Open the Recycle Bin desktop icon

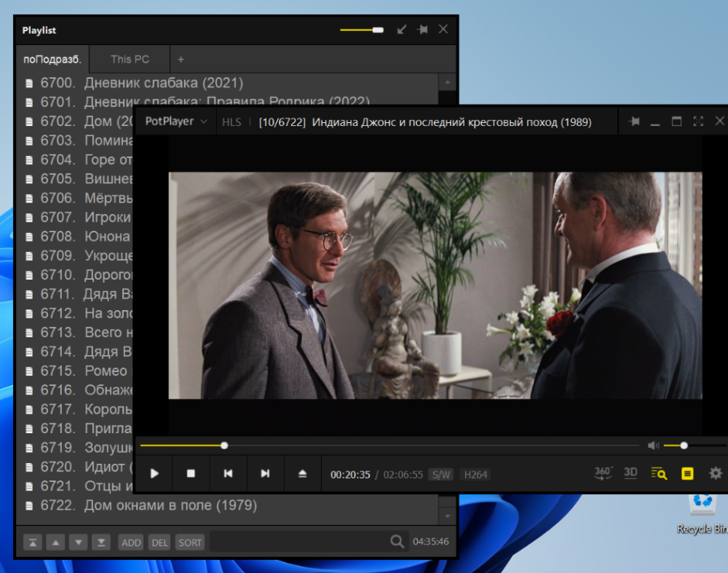tap(703, 514)
